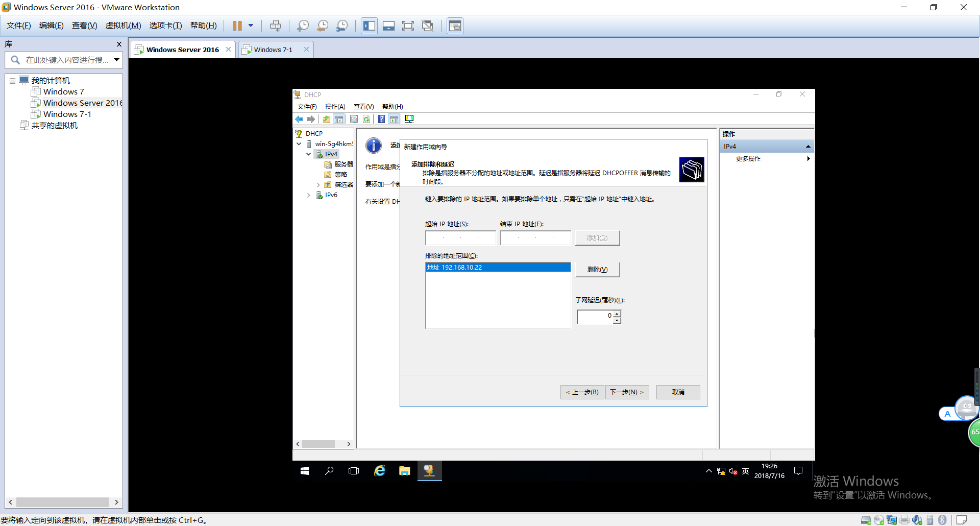
Task: Click the 结束 IP 地址 input field
Action: (x=535, y=238)
